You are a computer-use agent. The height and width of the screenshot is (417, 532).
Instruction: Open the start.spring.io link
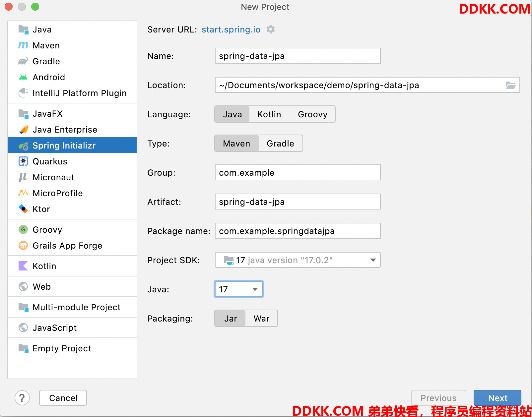point(231,30)
